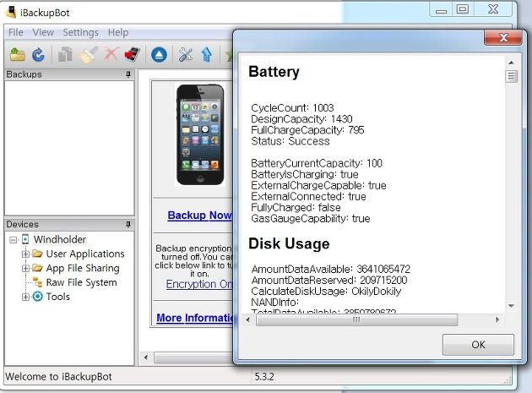The width and height of the screenshot is (532, 393).
Task: Expand the User Applications node
Action: click(25, 254)
